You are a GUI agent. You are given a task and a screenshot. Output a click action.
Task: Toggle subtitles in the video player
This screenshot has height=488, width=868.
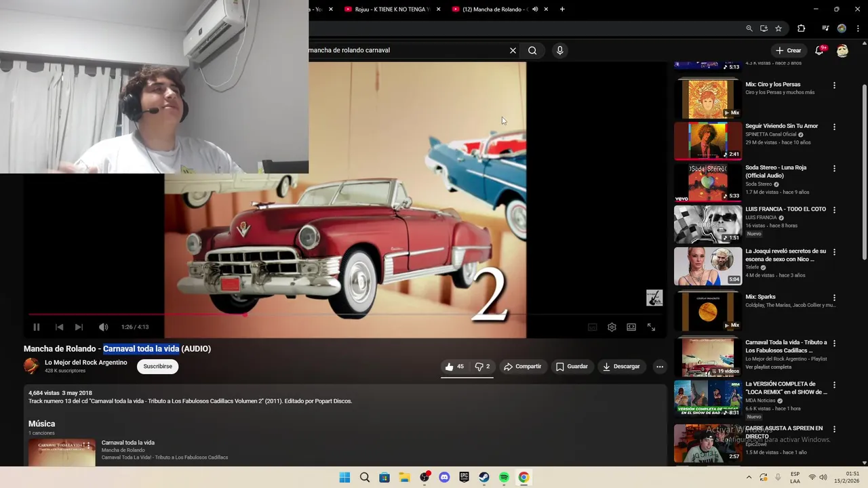click(x=592, y=327)
